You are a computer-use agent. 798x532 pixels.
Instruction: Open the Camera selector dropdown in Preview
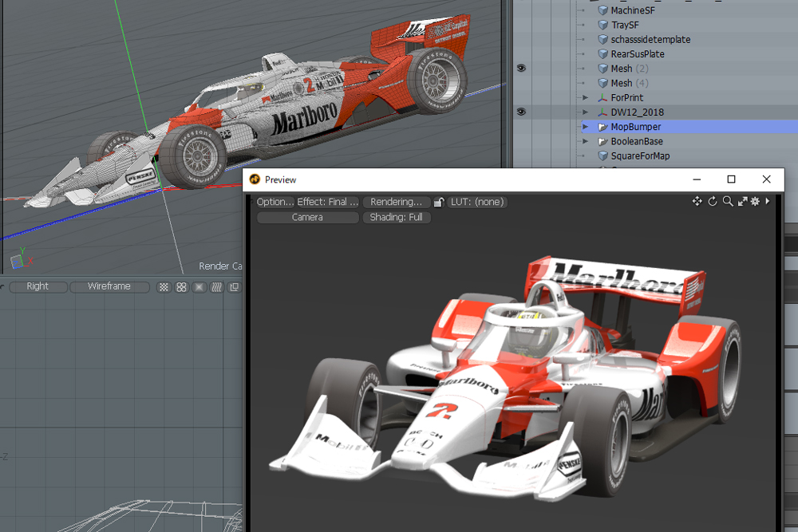[x=307, y=217]
